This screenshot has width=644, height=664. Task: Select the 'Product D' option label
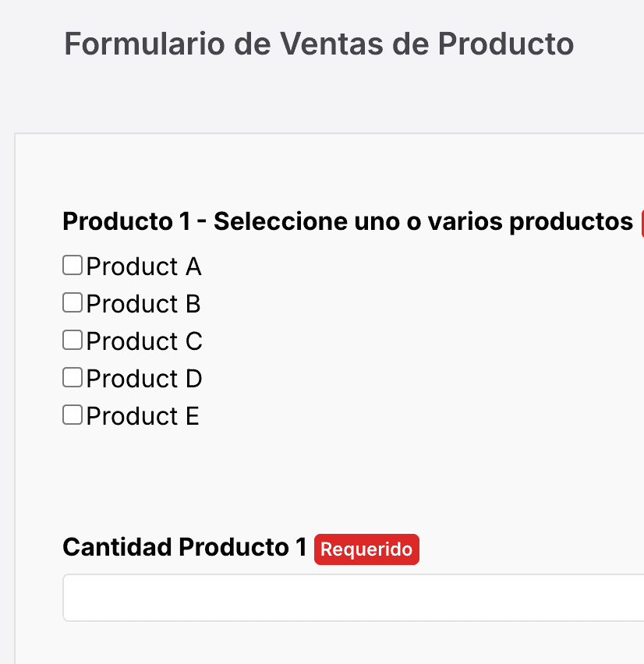tap(144, 379)
